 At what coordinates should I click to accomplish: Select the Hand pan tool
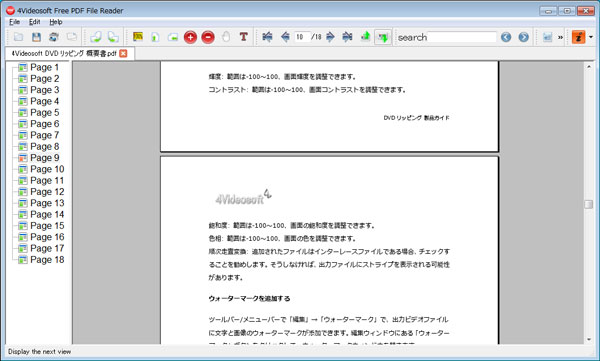pos(226,37)
